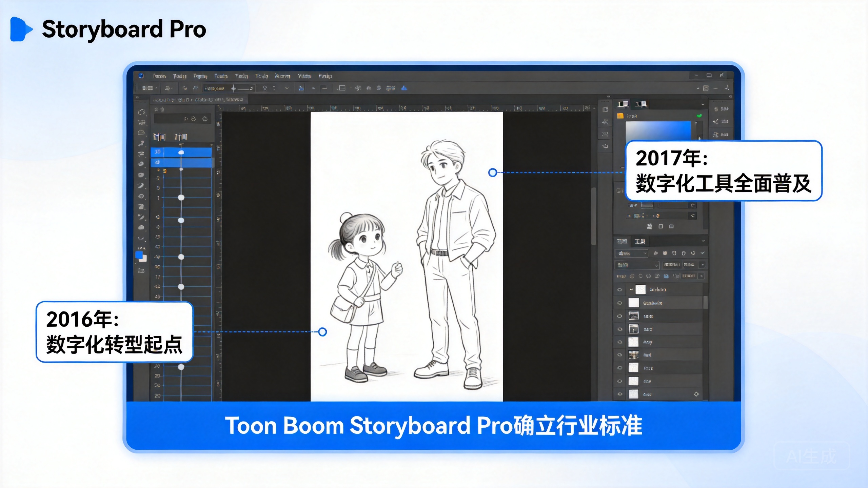Image resolution: width=868 pixels, height=488 pixels.
Task: Select the second tab of the color panel
Action: pyautogui.click(x=641, y=104)
